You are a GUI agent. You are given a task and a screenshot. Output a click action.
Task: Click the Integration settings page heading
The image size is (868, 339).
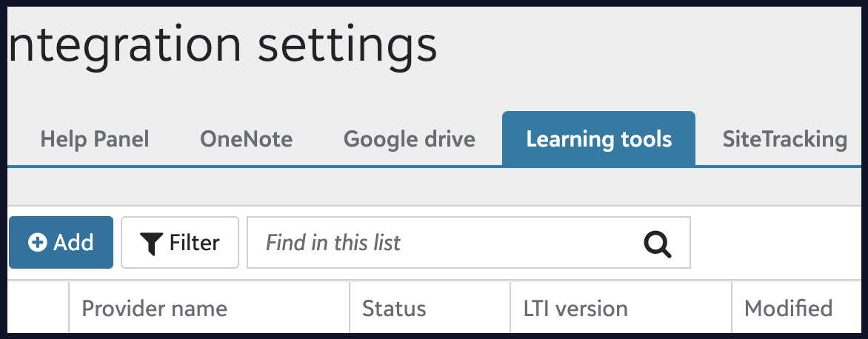tap(222, 44)
